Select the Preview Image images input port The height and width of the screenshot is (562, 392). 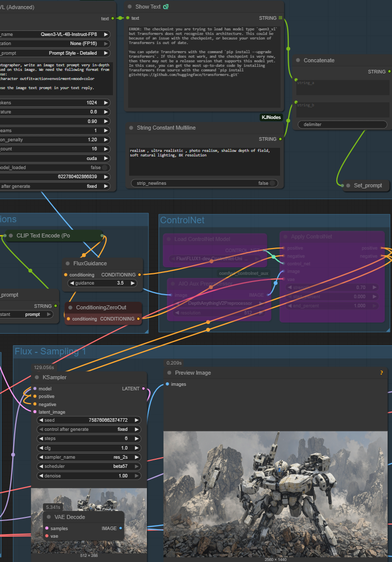[167, 384]
